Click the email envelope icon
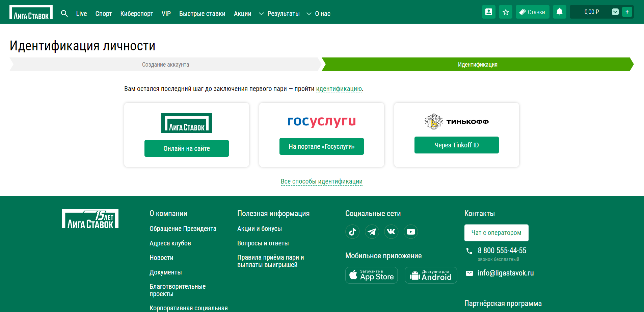 point(469,273)
